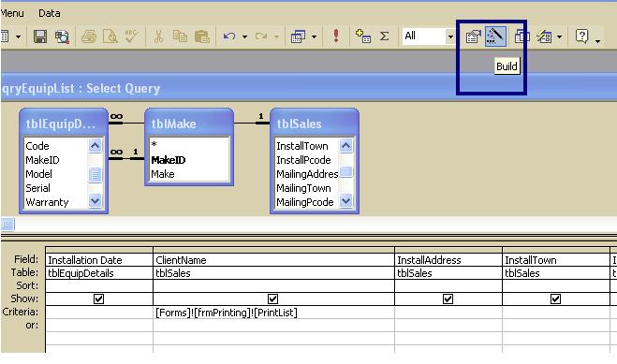Viewport: 617px width, 364px height.
Task: Click the Cut scissors icon
Action: click(158, 36)
